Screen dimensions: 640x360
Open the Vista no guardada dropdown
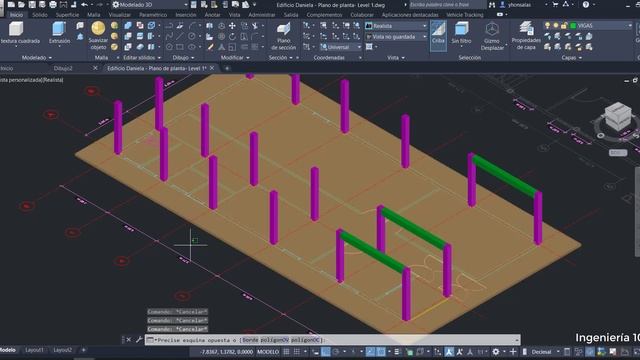click(396, 36)
